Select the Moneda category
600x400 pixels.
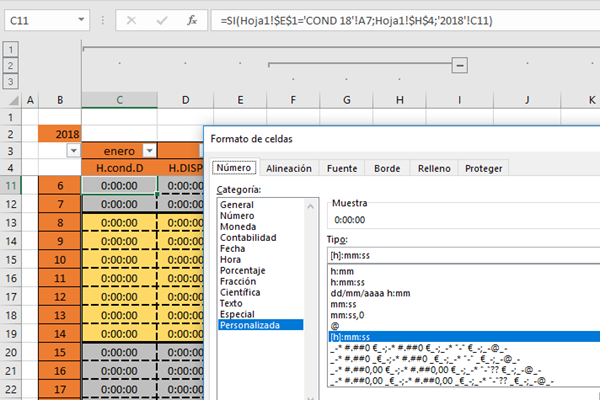pyautogui.click(x=238, y=229)
